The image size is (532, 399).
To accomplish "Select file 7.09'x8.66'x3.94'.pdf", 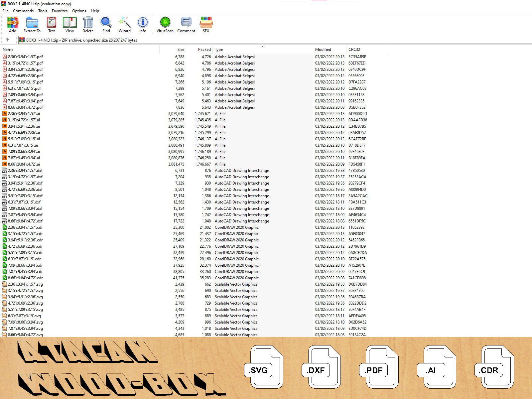I will pos(25,94).
